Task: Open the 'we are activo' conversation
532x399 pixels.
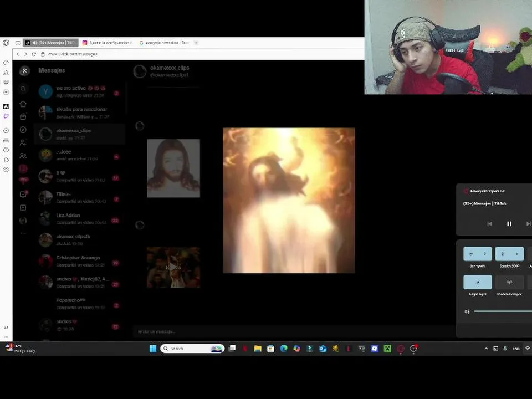Action: [x=79, y=91]
